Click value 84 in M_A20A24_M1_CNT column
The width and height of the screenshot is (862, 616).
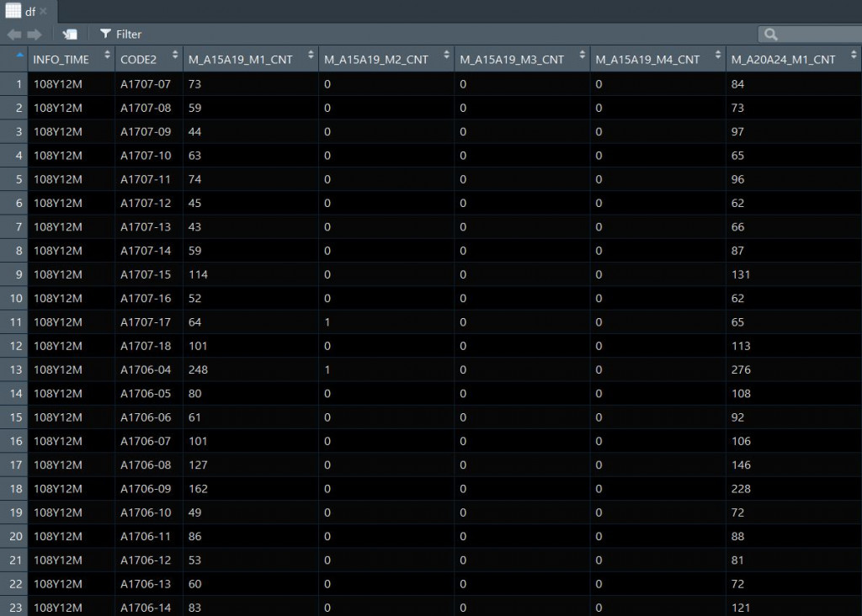[x=737, y=84]
